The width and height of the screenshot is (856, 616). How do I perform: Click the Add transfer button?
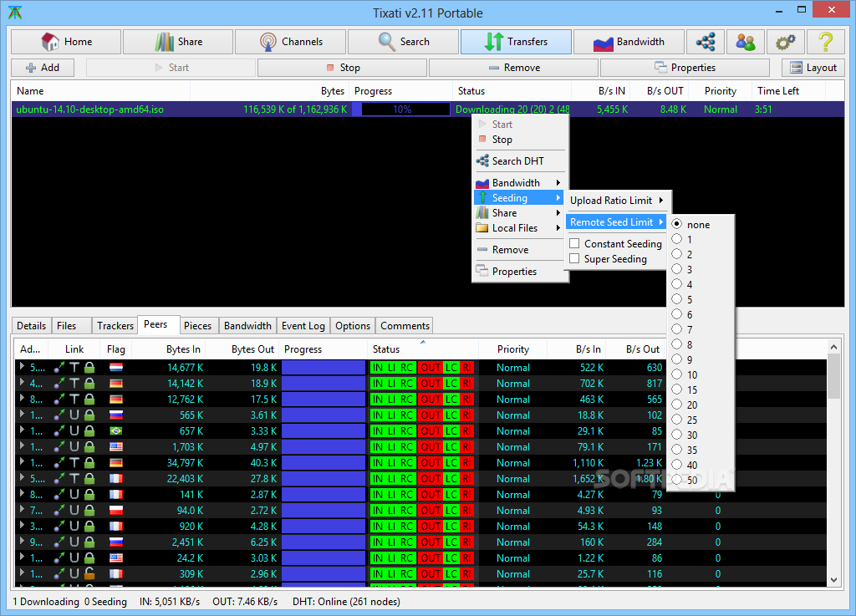click(x=43, y=68)
